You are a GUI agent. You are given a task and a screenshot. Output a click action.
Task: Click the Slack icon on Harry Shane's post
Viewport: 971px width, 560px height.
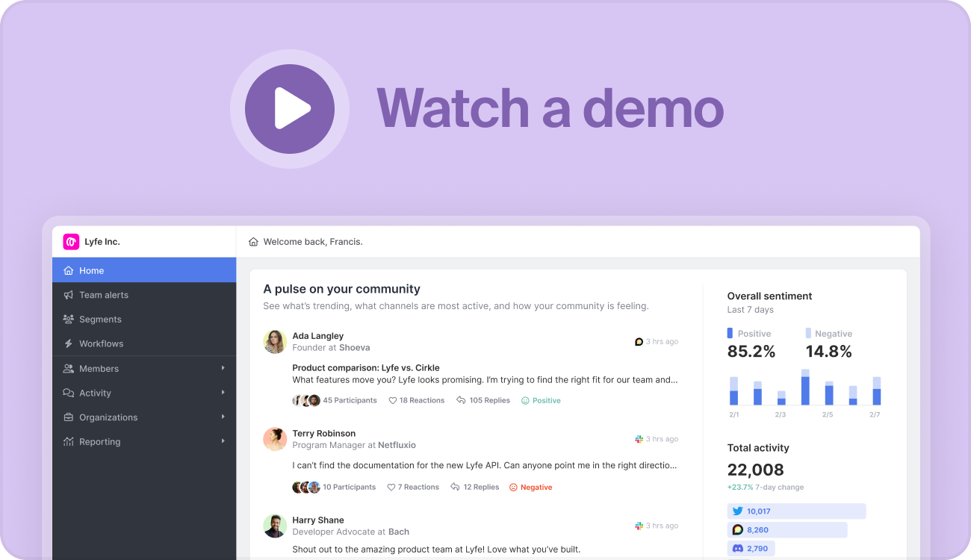[x=639, y=526]
